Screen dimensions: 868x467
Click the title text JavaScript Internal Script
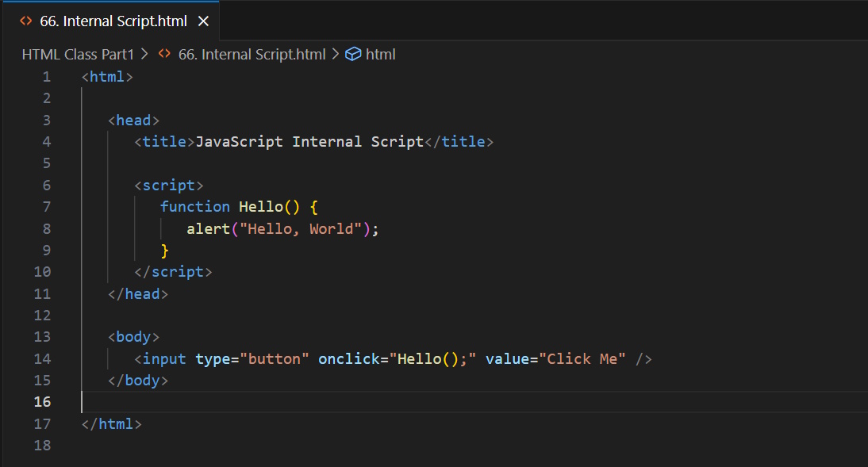[x=309, y=141]
